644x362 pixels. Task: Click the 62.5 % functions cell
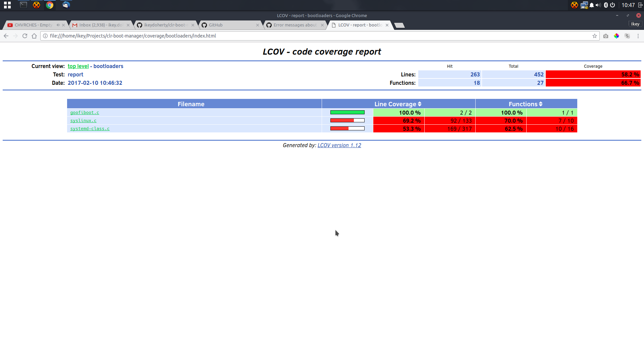pyautogui.click(x=501, y=129)
